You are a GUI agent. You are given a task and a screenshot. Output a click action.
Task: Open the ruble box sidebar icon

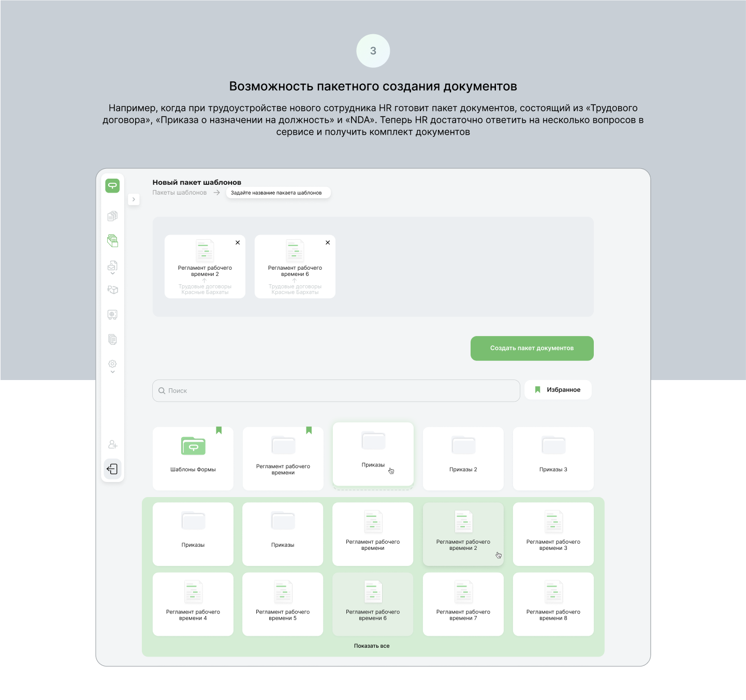coord(112,290)
